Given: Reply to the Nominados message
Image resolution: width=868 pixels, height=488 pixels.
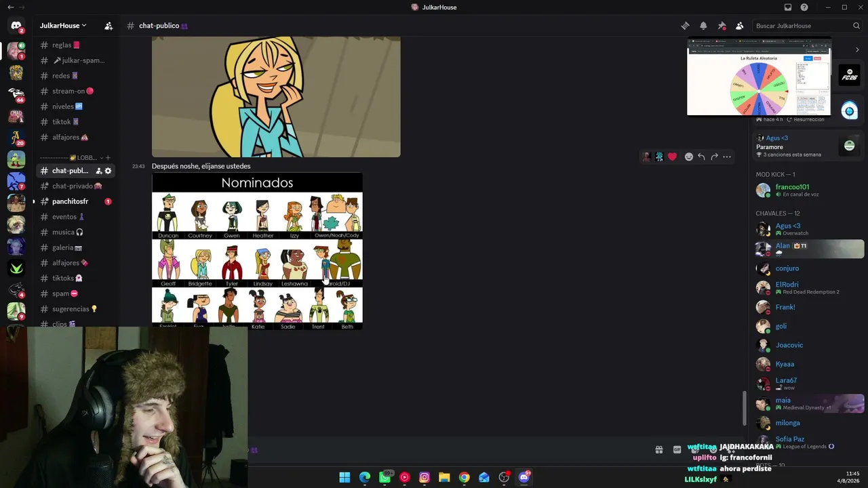Looking at the screenshot, I should [x=701, y=157].
